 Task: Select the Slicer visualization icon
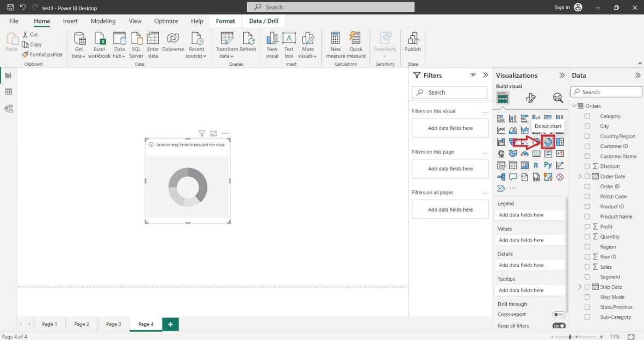(x=501, y=165)
